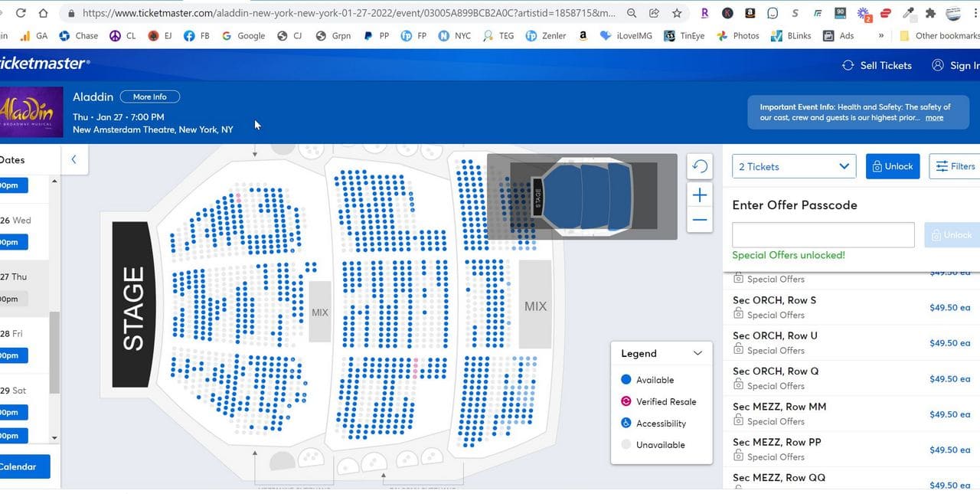
Task: Open the More Info button
Action: click(x=149, y=97)
